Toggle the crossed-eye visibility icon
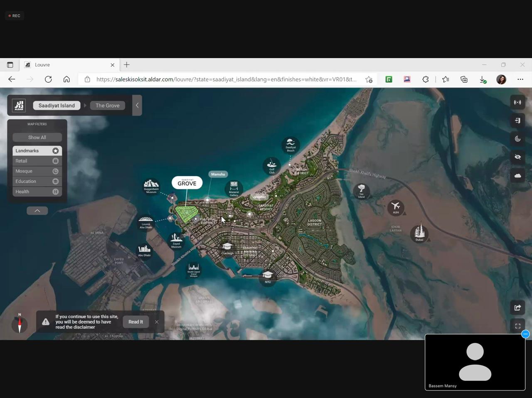 (517, 157)
